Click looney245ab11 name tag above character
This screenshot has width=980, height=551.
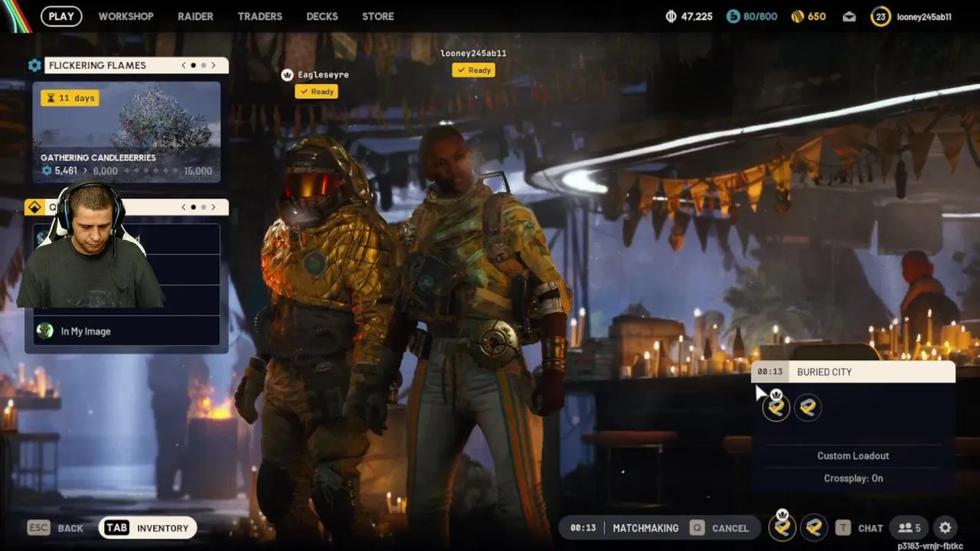(x=473, y=53)
